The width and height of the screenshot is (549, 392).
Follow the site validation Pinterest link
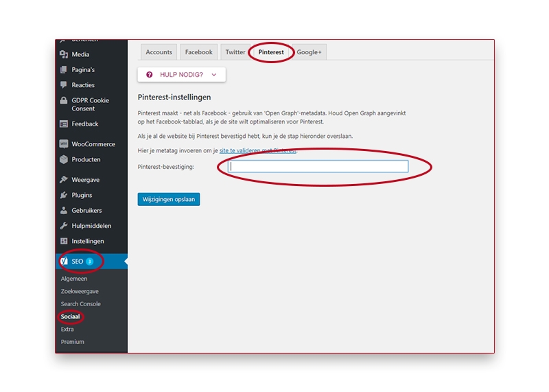[257, 150]
